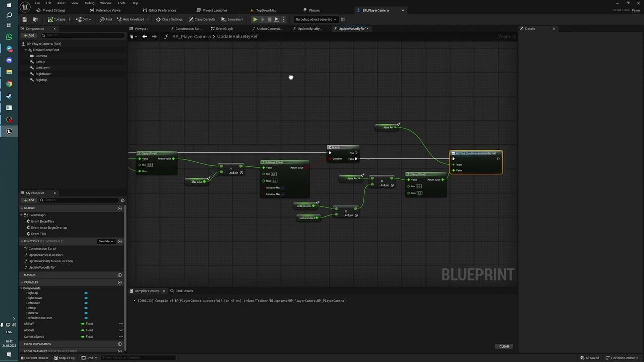The width and height of the screenshot is (644, 362).
Task: Open the Asset menu
Action: 61,3
